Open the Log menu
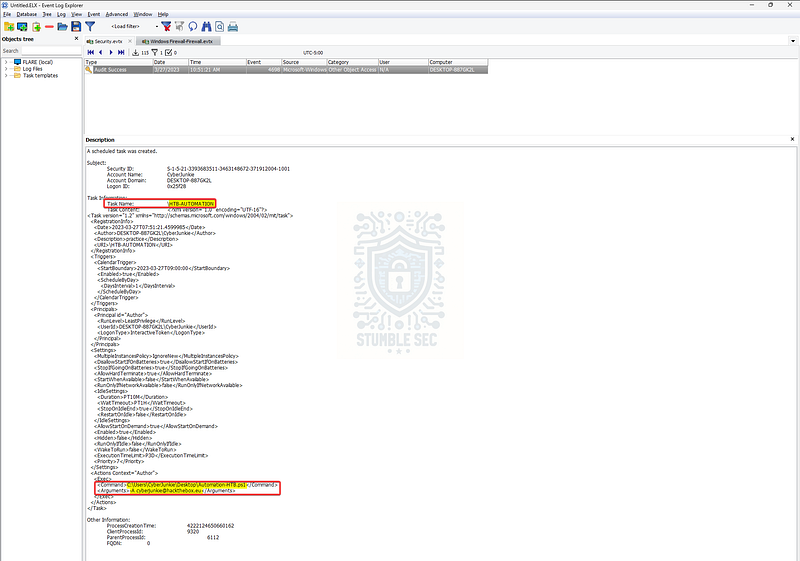The height and width of the screenshot is (561, 800). pos(61,14)
